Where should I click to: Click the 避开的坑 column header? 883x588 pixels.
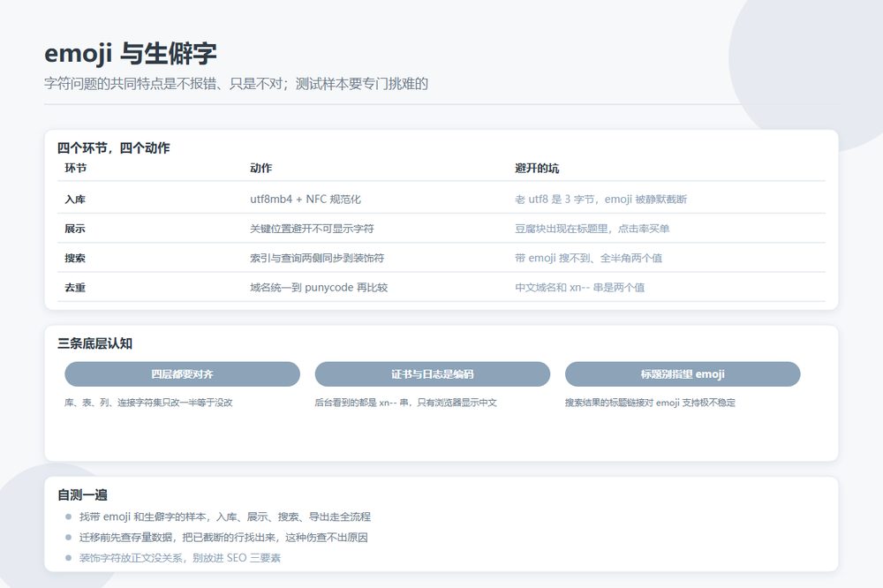537,168
